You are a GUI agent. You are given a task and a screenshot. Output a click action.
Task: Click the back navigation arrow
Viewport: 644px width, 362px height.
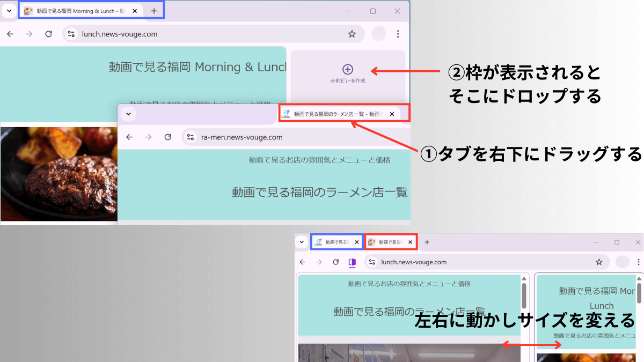click(10, 33)
